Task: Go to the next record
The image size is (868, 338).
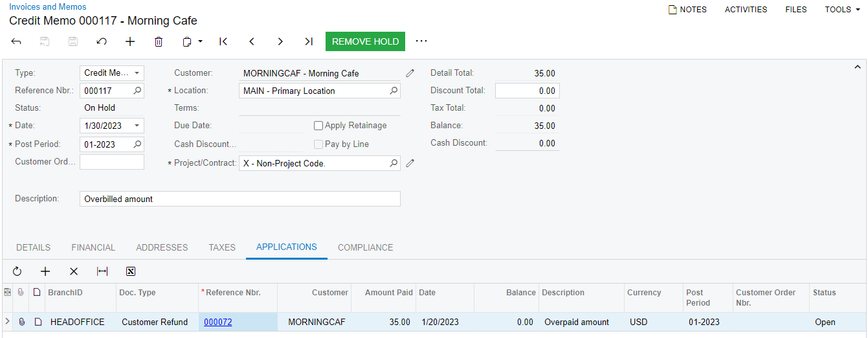Action: pyautogui.click(x=280, y=41)
